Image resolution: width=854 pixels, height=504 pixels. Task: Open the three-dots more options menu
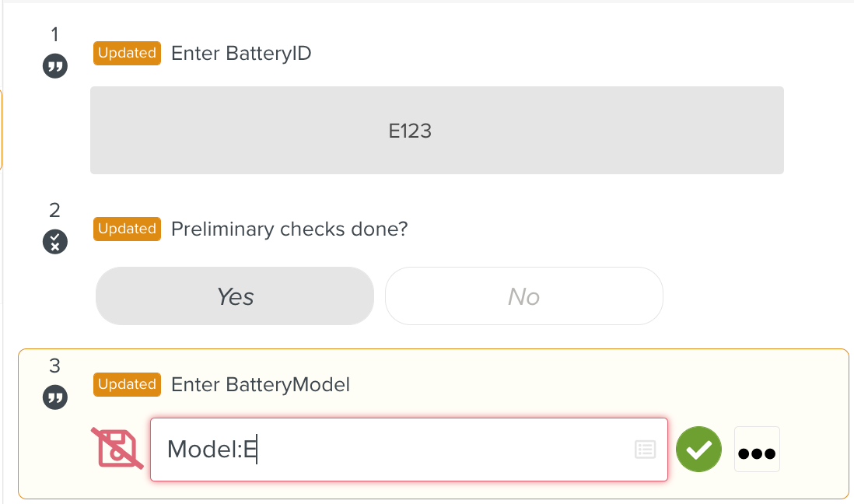pos(757,450)
